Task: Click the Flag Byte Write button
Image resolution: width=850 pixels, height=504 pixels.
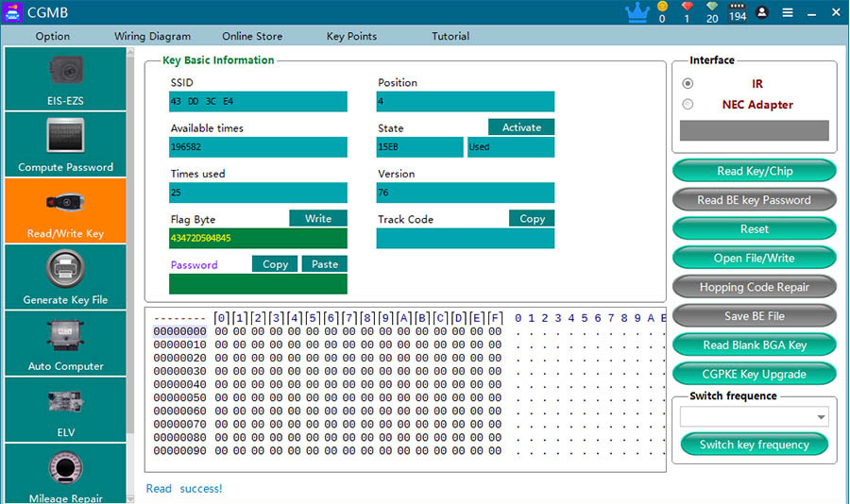Action: click(318, 218)
